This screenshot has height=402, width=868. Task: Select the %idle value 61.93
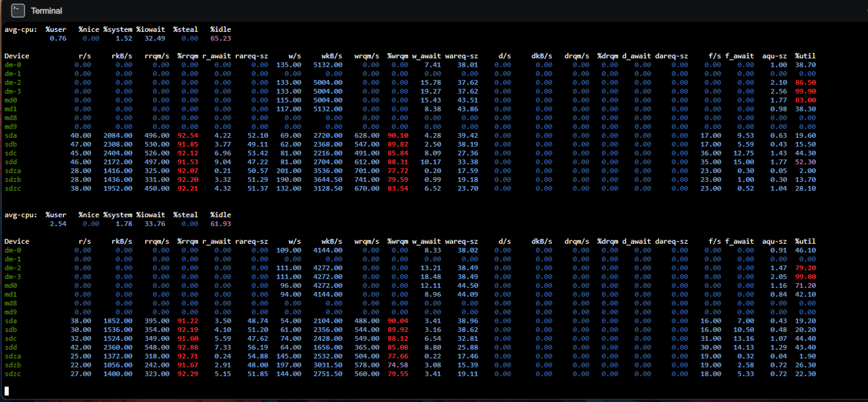tap(221, 224)
